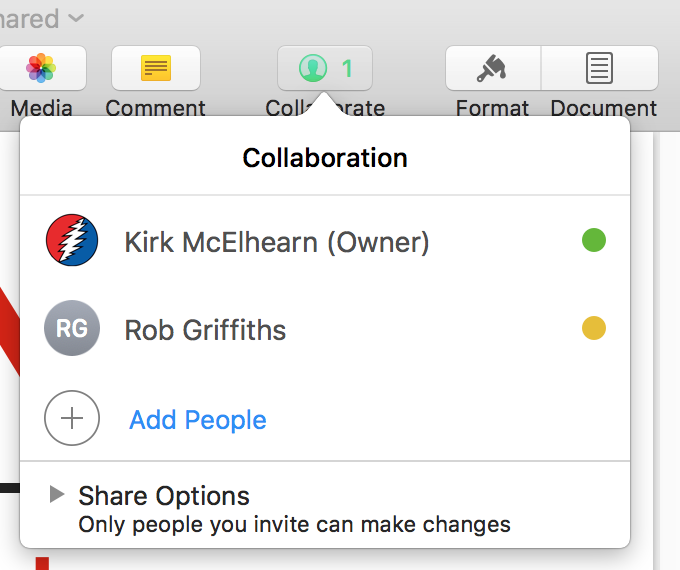Click the Media toolbar label

[x=41, y=108]
